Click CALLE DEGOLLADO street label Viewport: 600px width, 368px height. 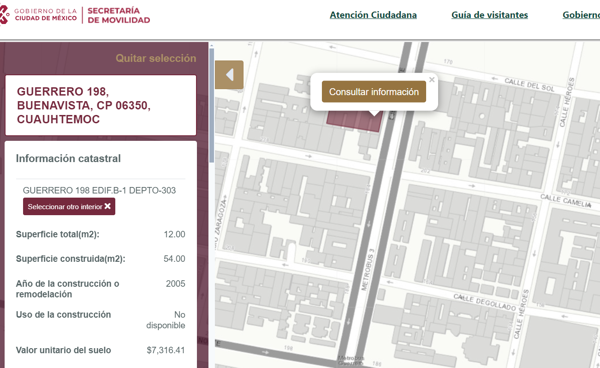pos(485,302)
